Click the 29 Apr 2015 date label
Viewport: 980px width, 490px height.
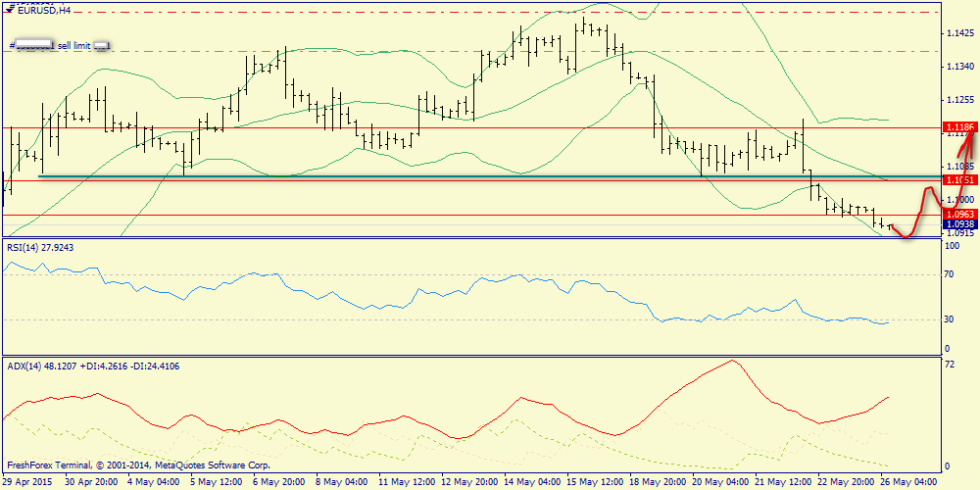26,482
